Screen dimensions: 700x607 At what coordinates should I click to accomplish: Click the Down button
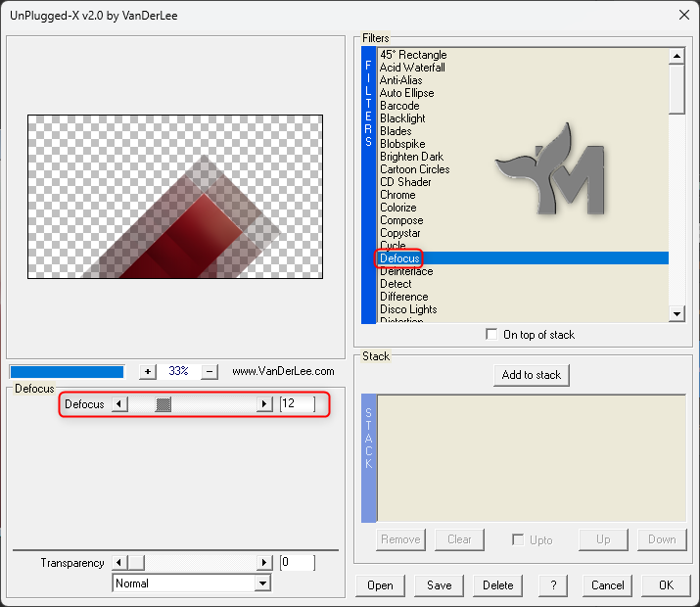pos(662,539)
